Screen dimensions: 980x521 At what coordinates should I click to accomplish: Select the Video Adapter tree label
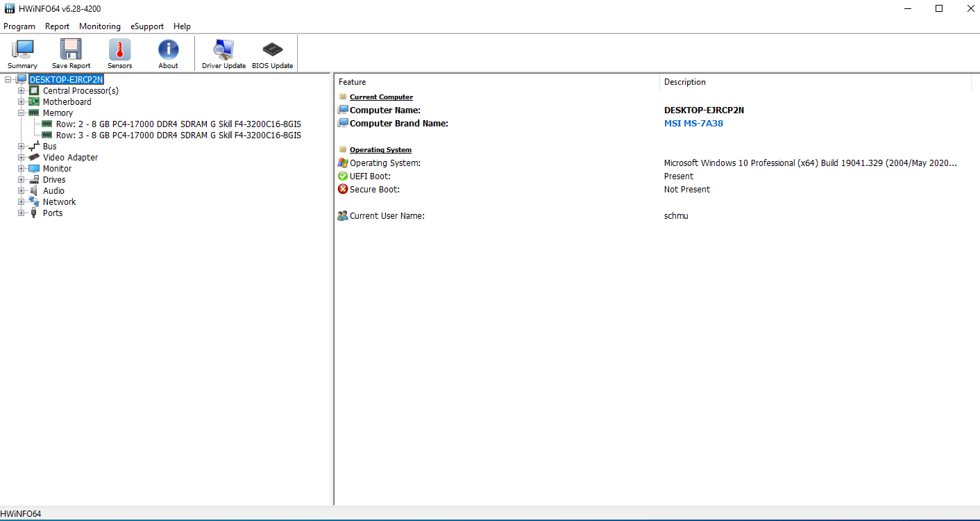point(70,157)
